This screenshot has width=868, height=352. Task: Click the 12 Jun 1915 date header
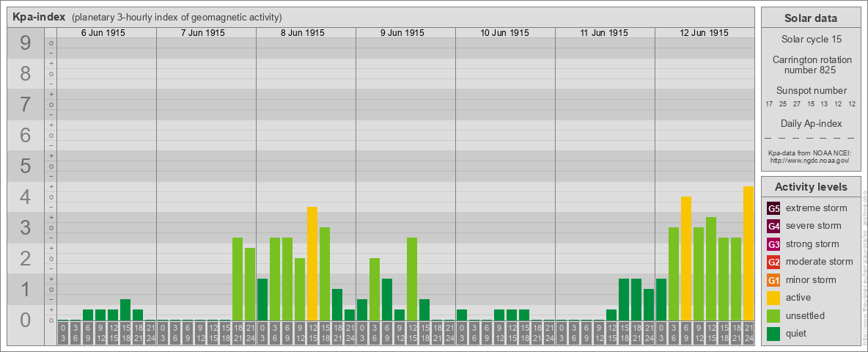click(704, 33)
